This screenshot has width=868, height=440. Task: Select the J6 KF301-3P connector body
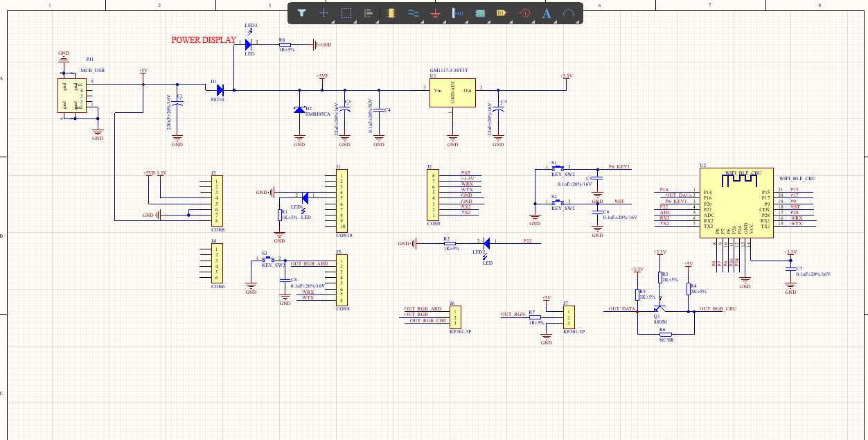click(x=455, y=317)
